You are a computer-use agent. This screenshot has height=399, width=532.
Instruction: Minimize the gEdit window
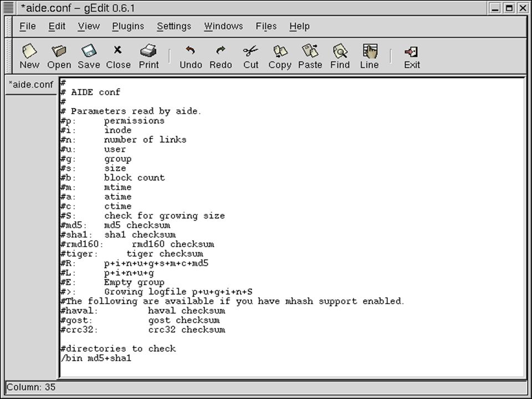(x=495, y=8)
